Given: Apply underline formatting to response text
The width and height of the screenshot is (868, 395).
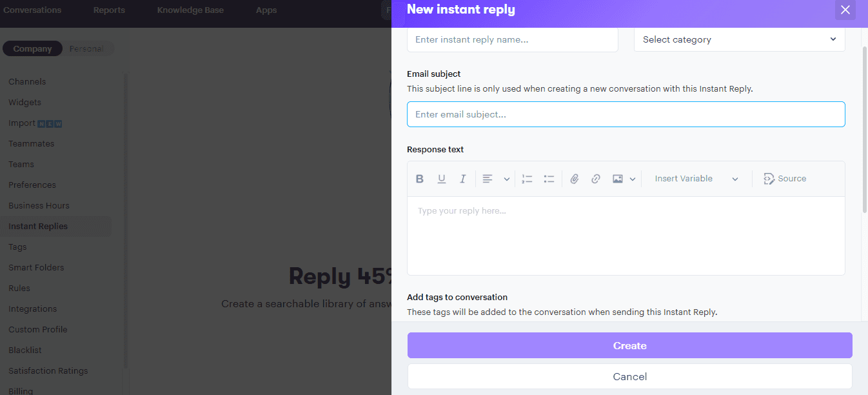Looking at the screenshot, I should click(x=442, y=179).
